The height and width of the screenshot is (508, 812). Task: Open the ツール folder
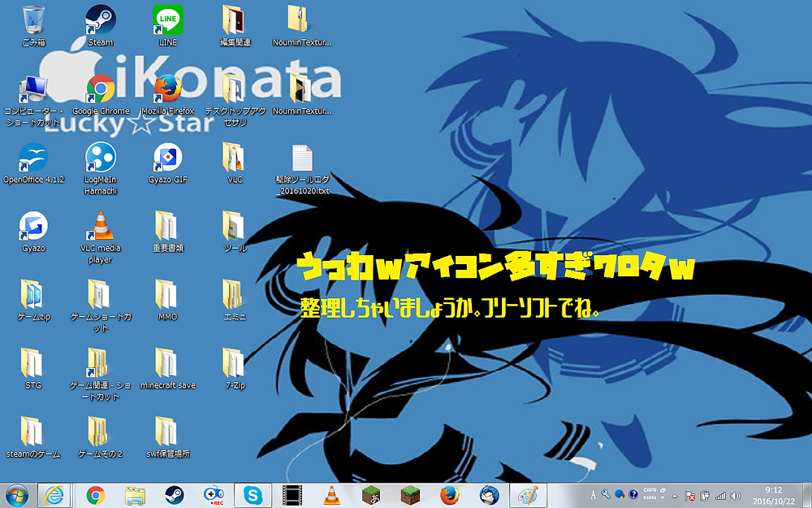(235, 232)
